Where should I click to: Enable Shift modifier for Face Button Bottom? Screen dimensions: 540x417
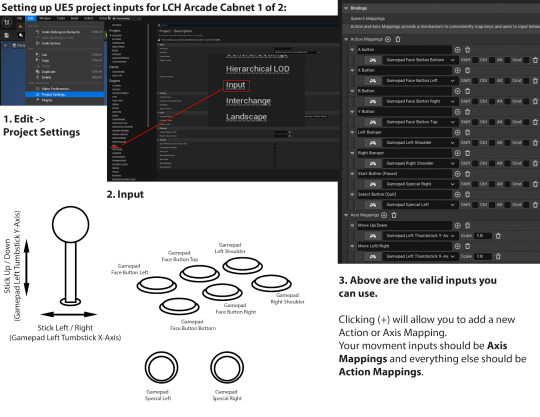pos(475,60)
